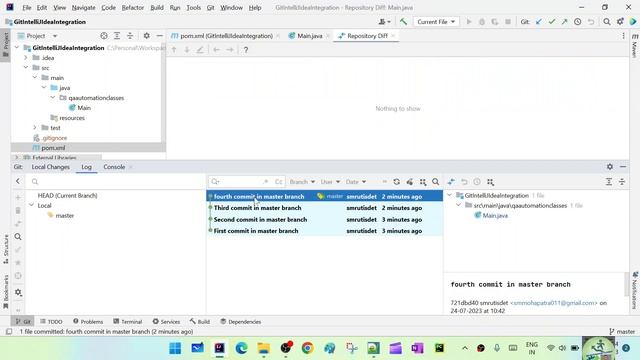This screenshot has width=640, height=360.
Task: Open IDE settings gear in main toolbar
Action: click(x=620, y=22)
